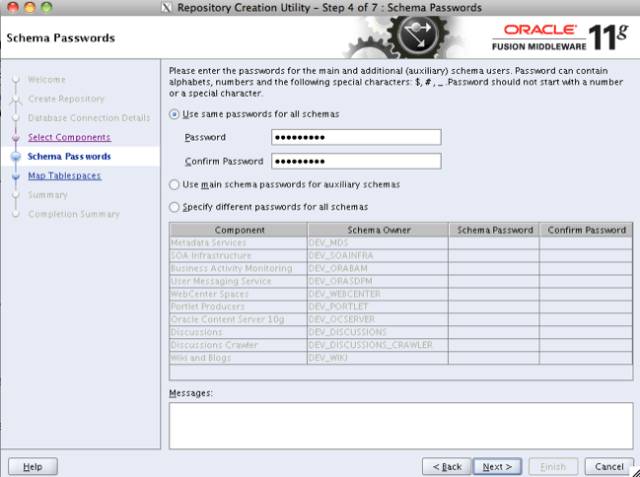Focus the Password input field
Image resolution: width=640 pixels, height=477 pixels.
[355, 137]
